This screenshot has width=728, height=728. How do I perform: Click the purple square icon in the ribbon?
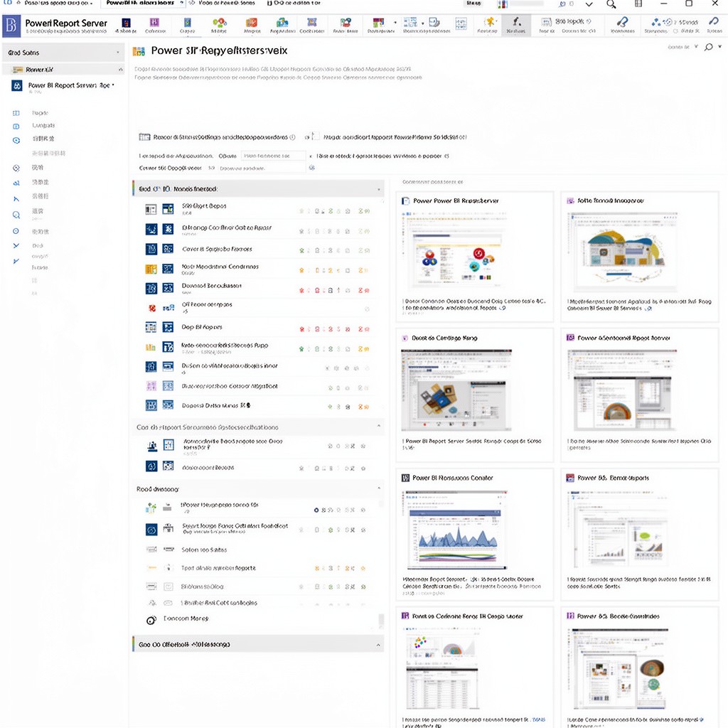(154, 22)
